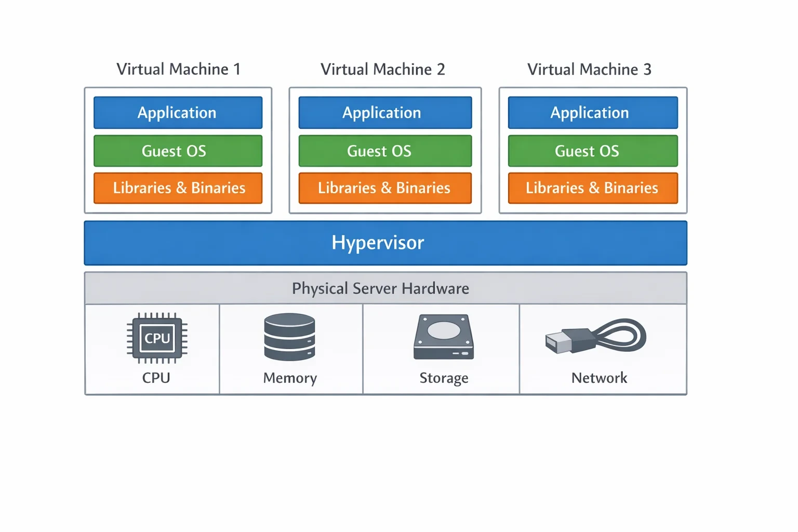
Task: Click the Memory text label
Action: (x=290, y=378)
